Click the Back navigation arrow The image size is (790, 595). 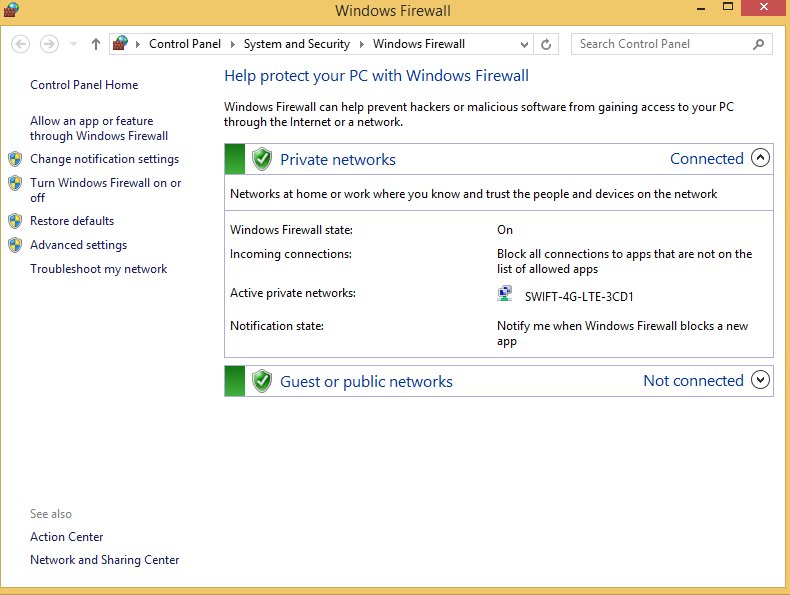20,44
